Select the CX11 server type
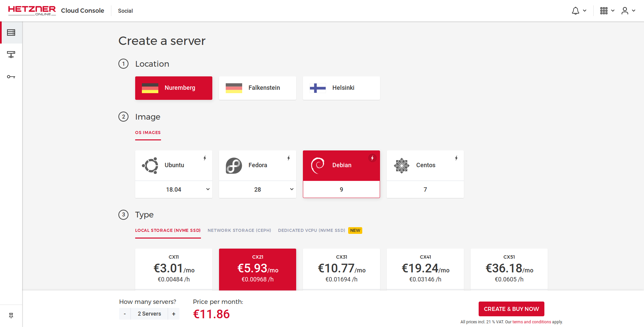Screen dimensions: 644x327 click(x=174, y=269)
